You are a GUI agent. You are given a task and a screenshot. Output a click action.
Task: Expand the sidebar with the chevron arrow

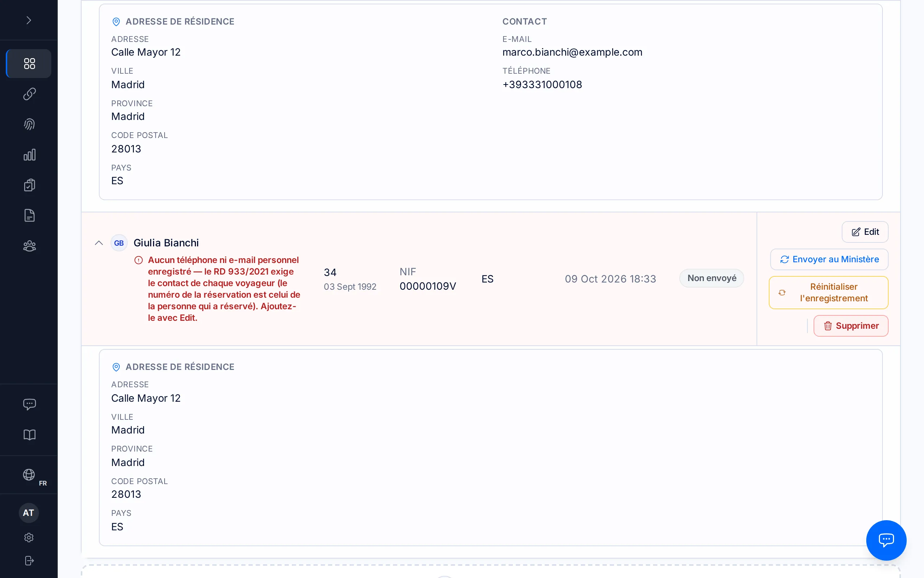29,20
